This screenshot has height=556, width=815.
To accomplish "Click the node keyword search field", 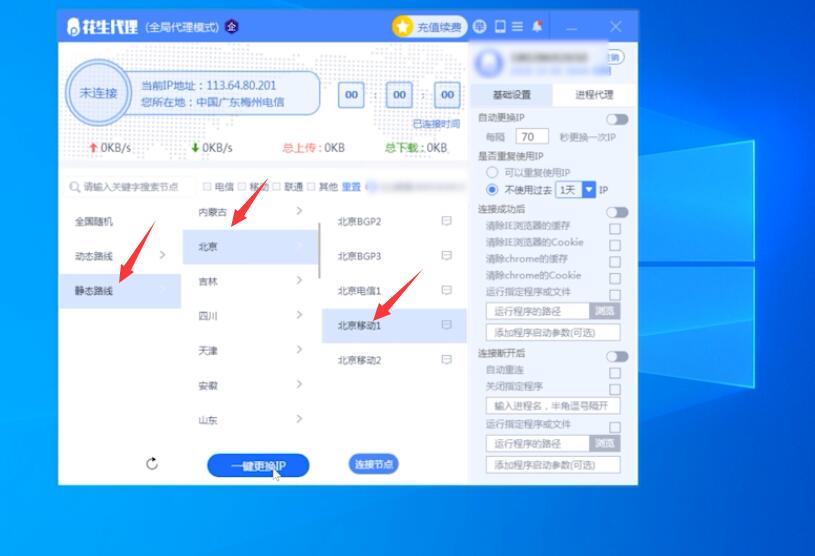I will click(130, 187).
